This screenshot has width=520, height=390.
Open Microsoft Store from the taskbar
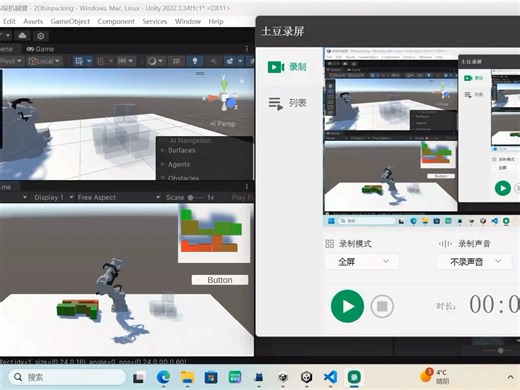[211, 377]
